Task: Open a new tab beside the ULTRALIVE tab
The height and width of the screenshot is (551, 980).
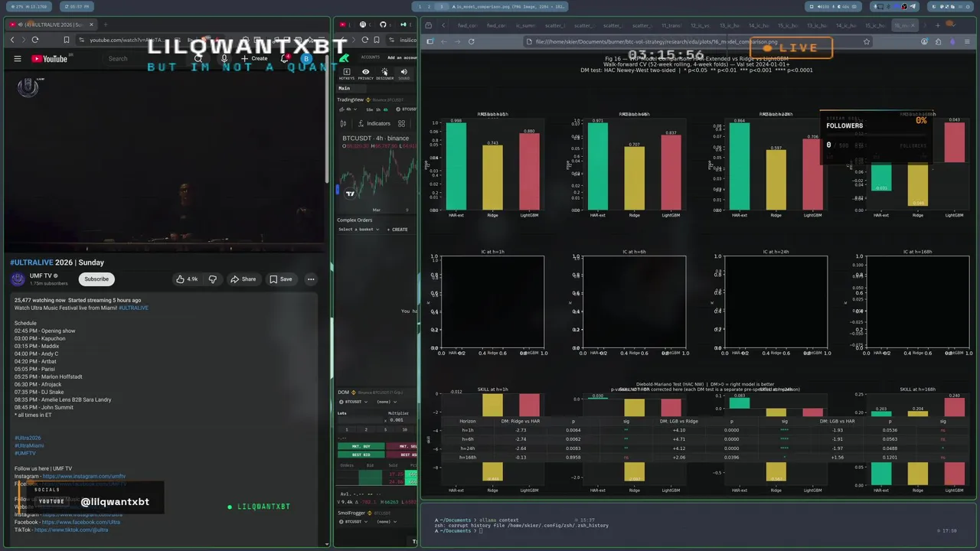Action: (104, 24)
